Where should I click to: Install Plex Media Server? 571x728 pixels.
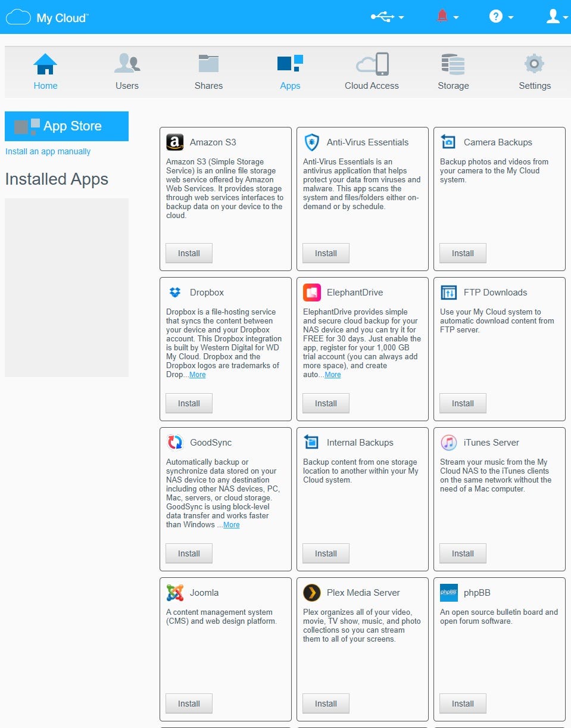326,704
